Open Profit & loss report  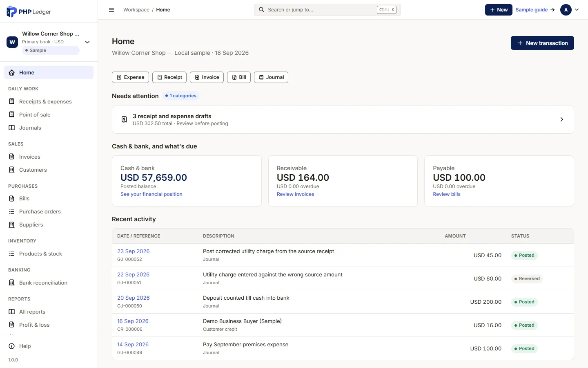pyautogui.click(x=49, y=325)
